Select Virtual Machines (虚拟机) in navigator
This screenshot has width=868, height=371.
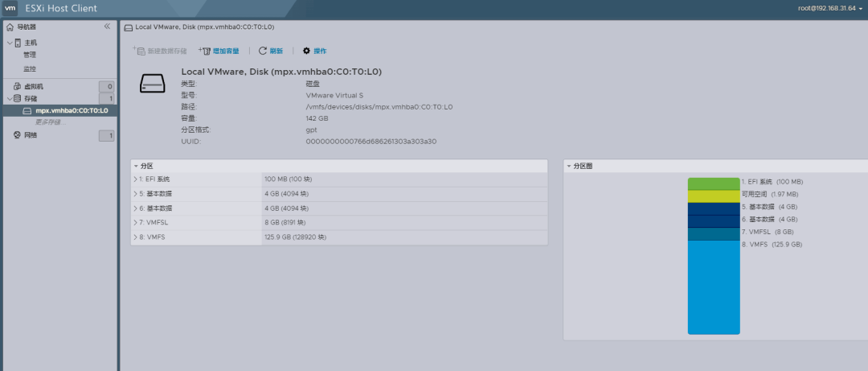pyautogui.click(x=33, y=86)
